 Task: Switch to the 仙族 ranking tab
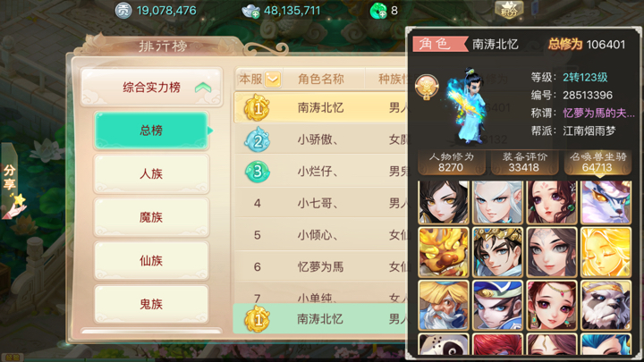click(x=151, y=261)
